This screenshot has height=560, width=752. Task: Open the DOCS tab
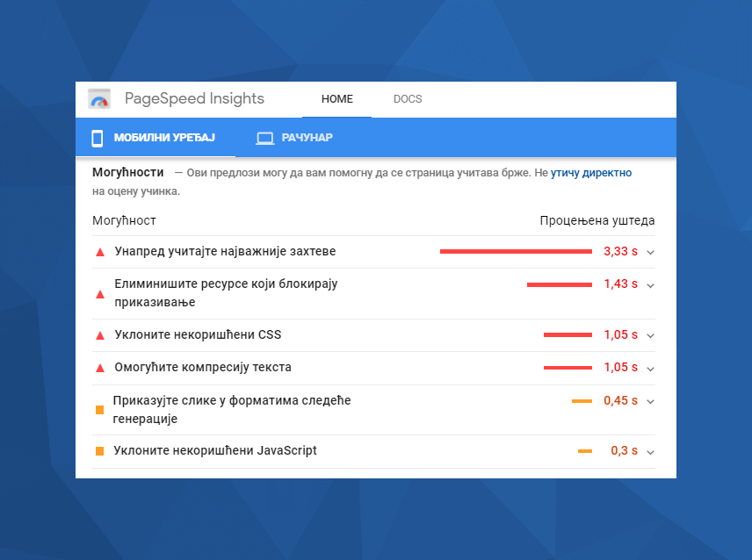[x=408, y=99]
